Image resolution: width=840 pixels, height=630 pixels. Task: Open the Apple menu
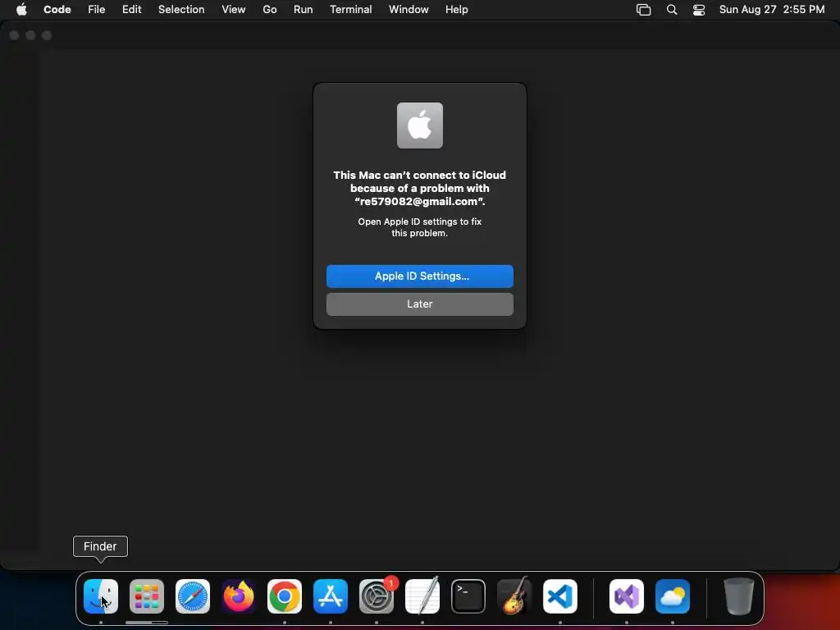click(21, 9)
